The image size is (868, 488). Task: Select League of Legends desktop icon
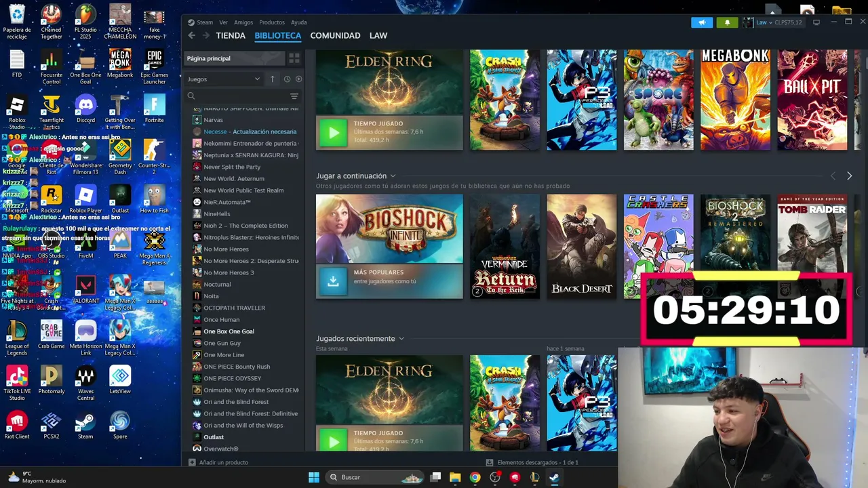(17, 338)
